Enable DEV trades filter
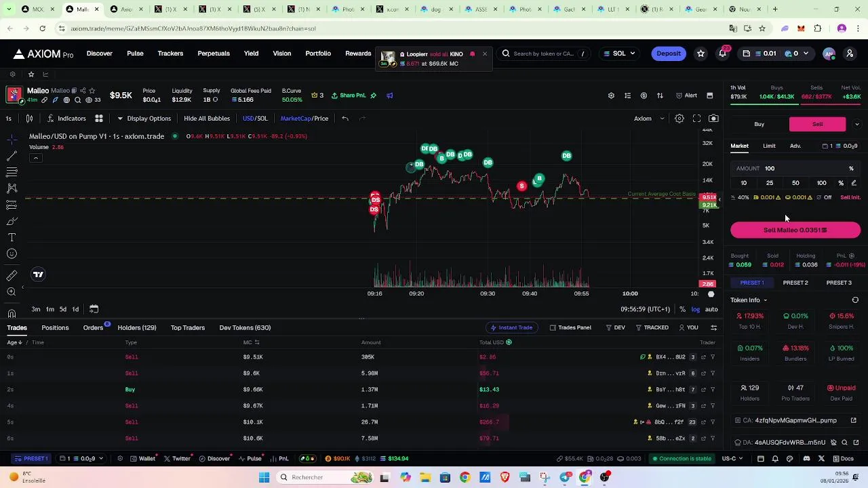868x488 pixels. point(615,328)
